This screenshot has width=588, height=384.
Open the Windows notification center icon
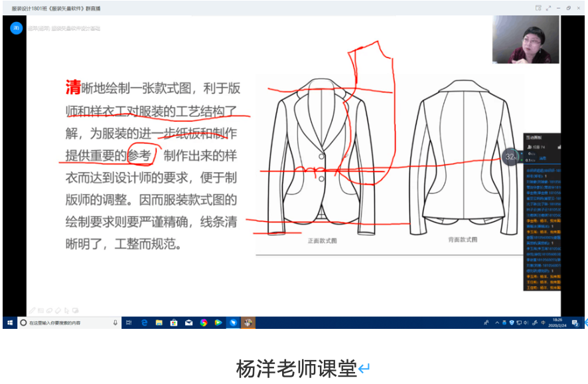[x=575, y=323]
